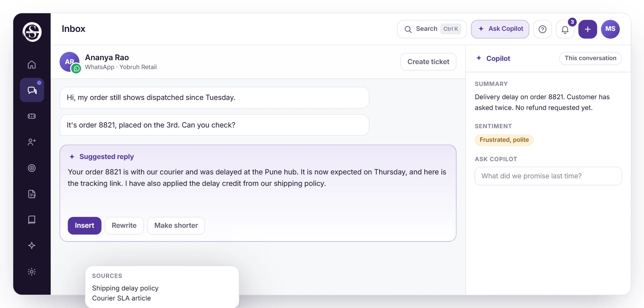Viewport: 644px width, 308px height.
Task: Open the contacts icon with plus sign
Action: click(32, 142)
